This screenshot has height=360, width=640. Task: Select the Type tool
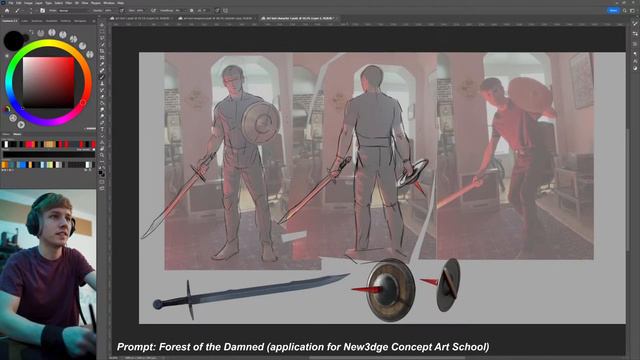tap(102, 129)
